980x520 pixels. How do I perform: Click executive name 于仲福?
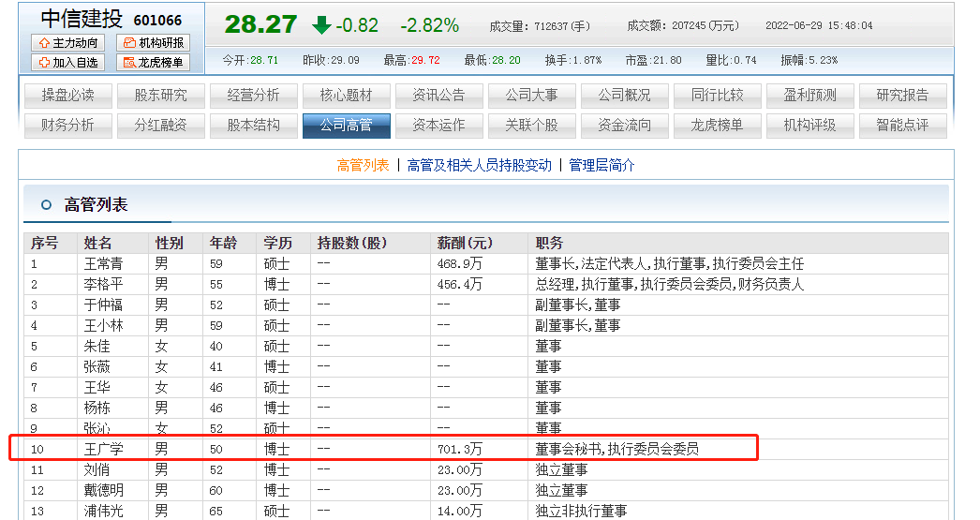point(103,305)
